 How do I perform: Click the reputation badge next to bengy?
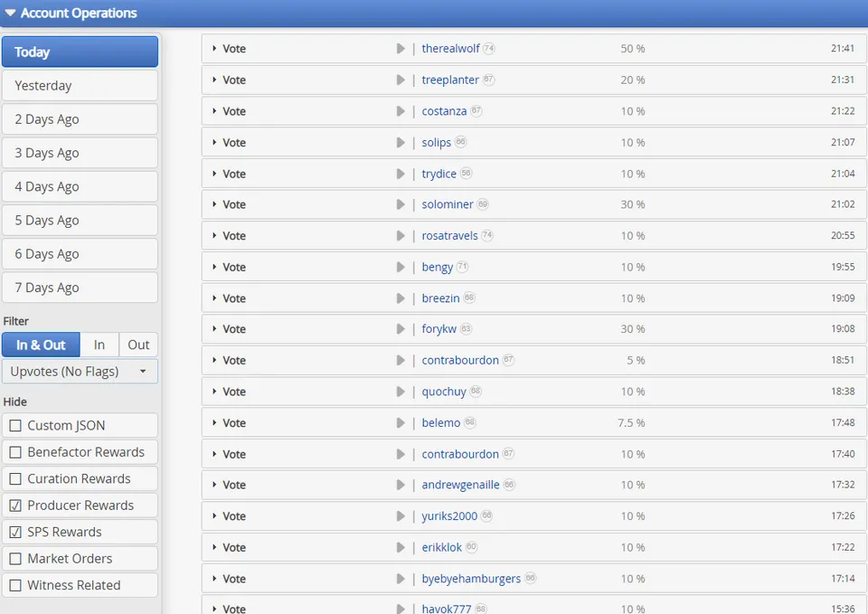click(462, 268)
